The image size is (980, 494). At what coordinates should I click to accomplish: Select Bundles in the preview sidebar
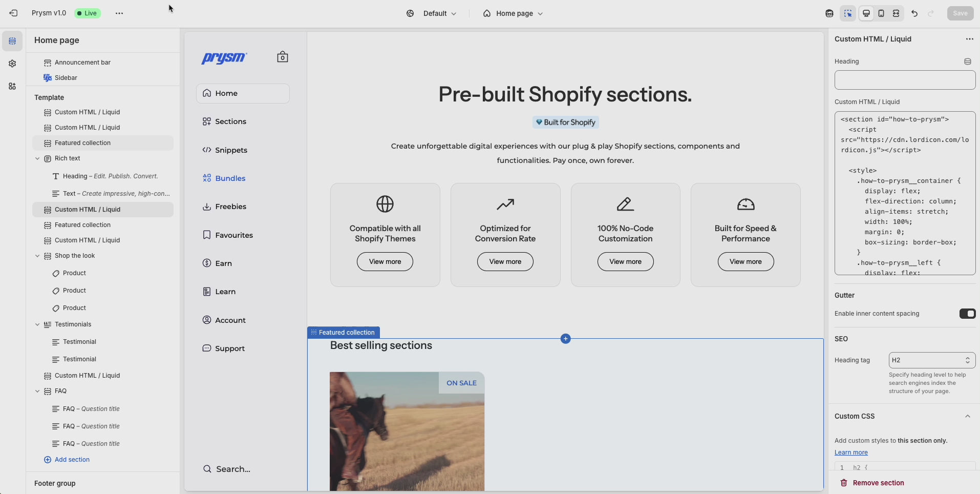click(230, 178)
